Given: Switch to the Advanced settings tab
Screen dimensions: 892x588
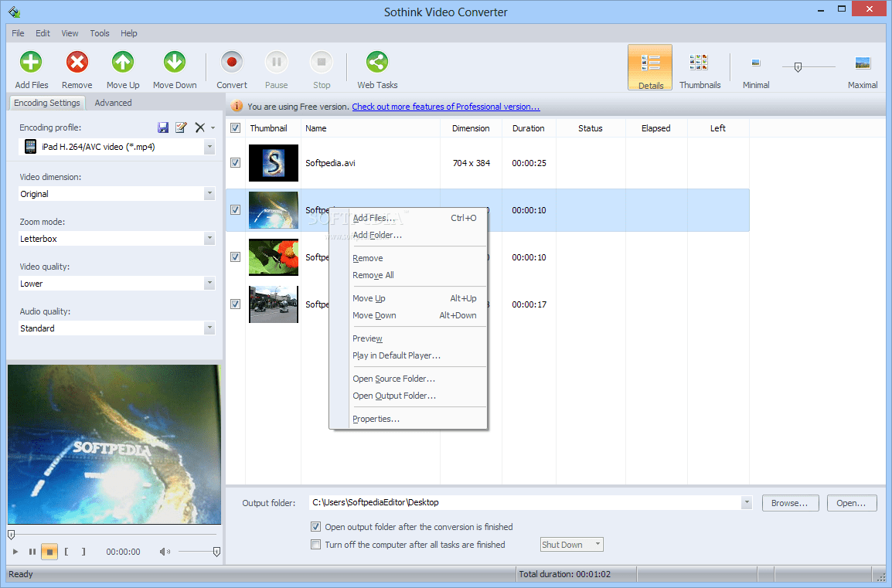Looking at the screenshot, I should [113, 102].
